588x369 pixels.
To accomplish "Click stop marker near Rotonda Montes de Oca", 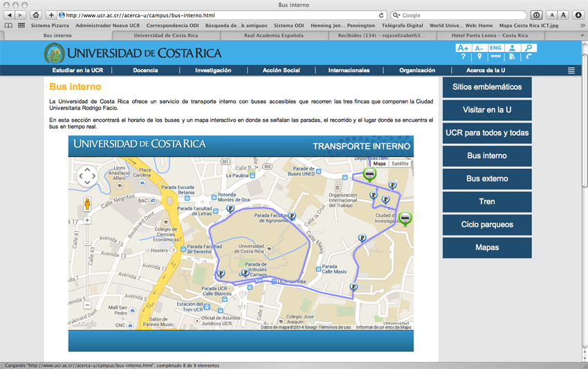I will click(x=230, y=208).
